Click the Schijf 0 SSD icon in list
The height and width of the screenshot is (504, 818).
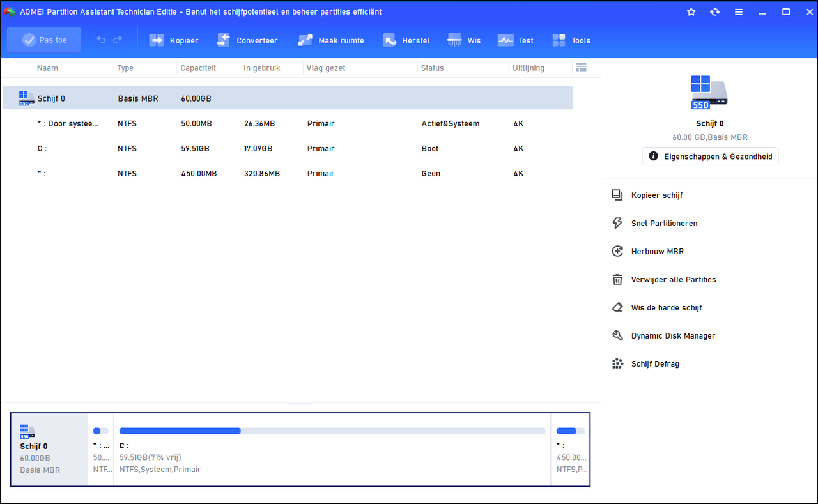click(27, 98)
